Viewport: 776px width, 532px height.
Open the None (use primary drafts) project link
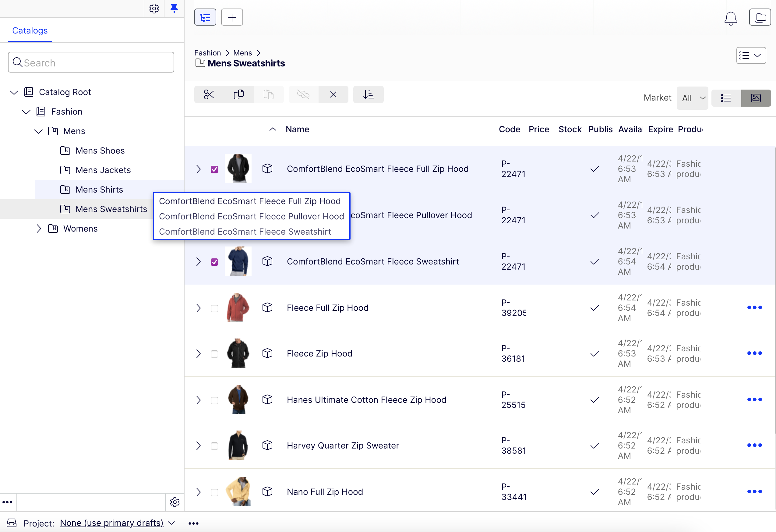(111, 523)
